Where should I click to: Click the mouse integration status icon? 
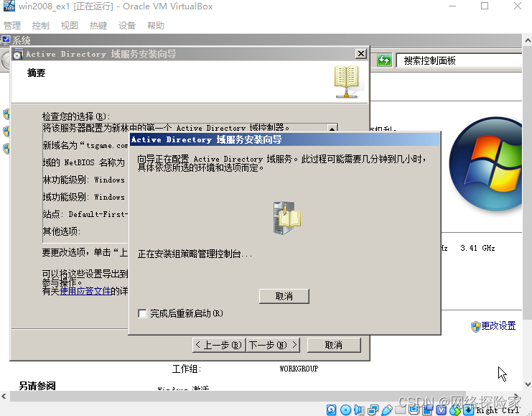pos(455,410)
